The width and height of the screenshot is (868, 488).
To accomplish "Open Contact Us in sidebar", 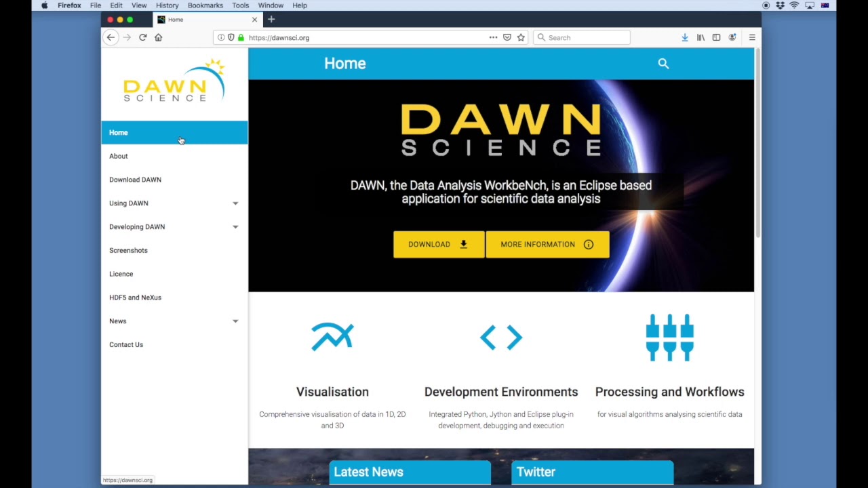I will [174, 344].
